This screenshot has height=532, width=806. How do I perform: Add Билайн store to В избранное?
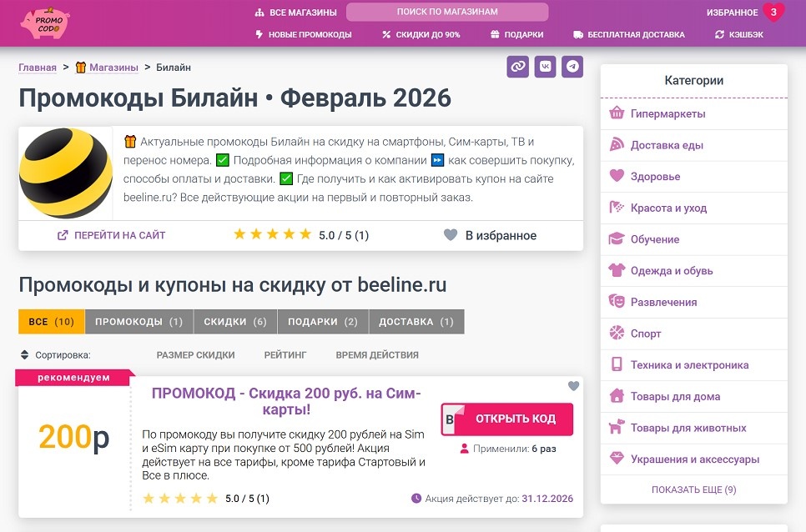point(490,235)
